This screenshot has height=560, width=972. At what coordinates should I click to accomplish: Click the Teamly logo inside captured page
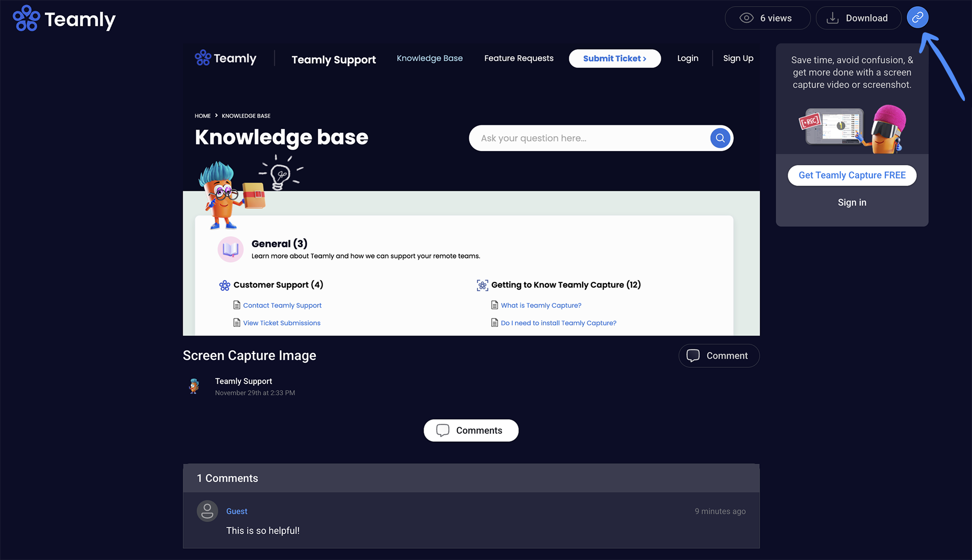click(226, 58)
